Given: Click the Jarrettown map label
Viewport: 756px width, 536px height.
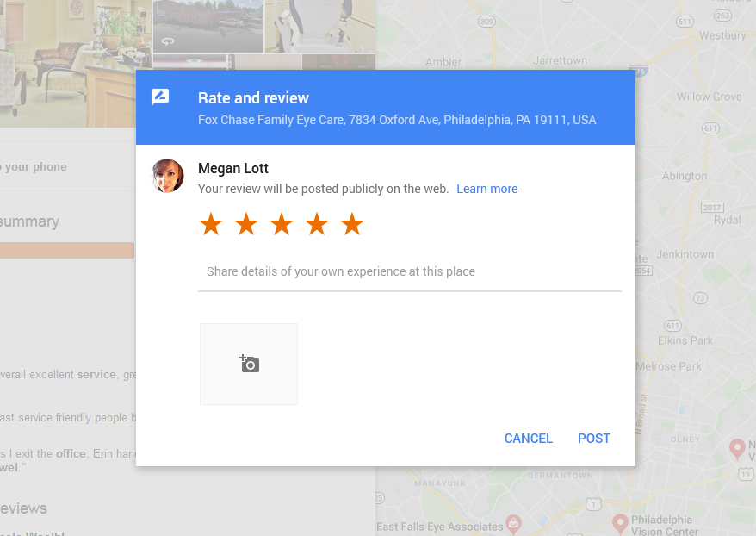Looking at the screenshot, I should tap(561, 61).
